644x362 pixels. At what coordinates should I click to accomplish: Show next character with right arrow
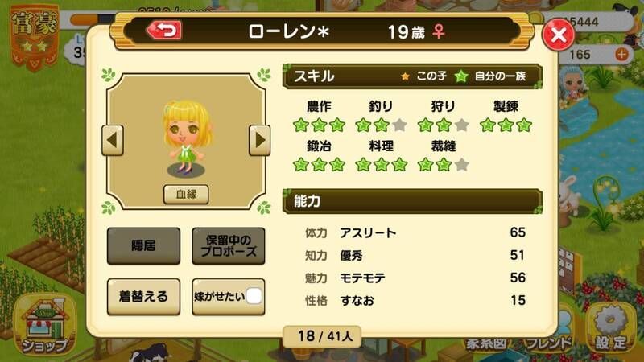tap(259, 140)
